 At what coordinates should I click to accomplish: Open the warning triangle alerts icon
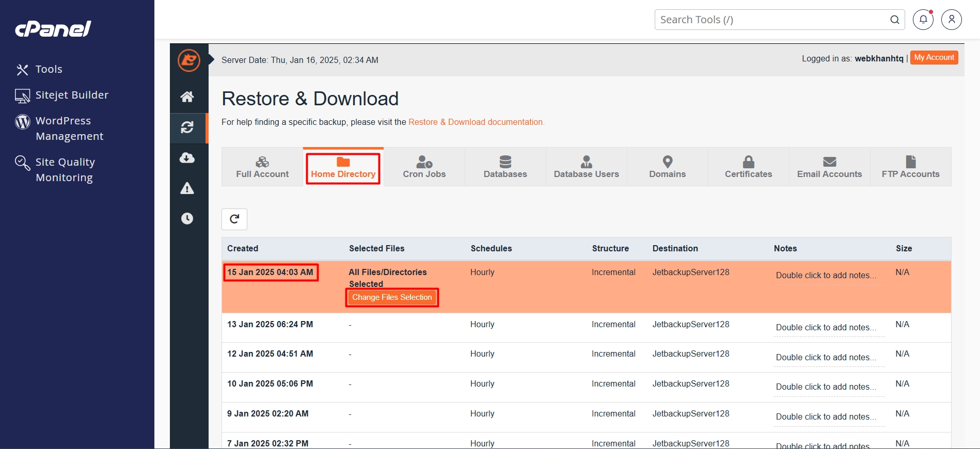pos(187,188)
